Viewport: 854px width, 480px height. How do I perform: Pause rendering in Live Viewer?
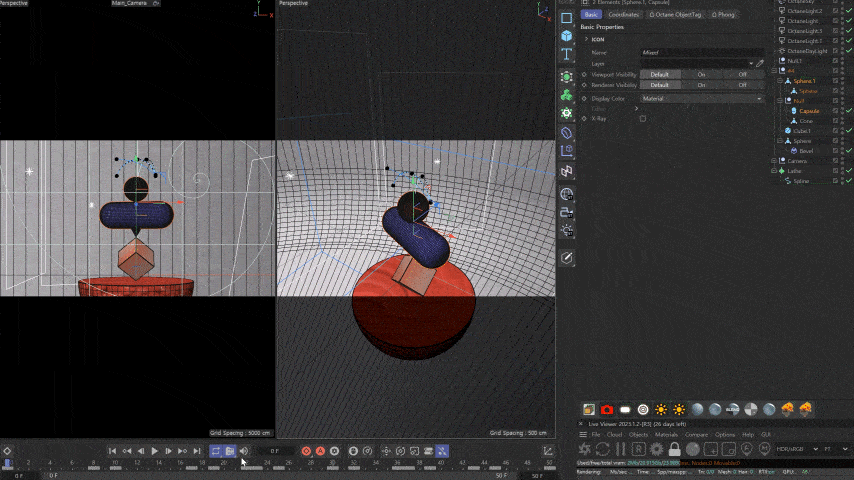[x=620, y=449]
